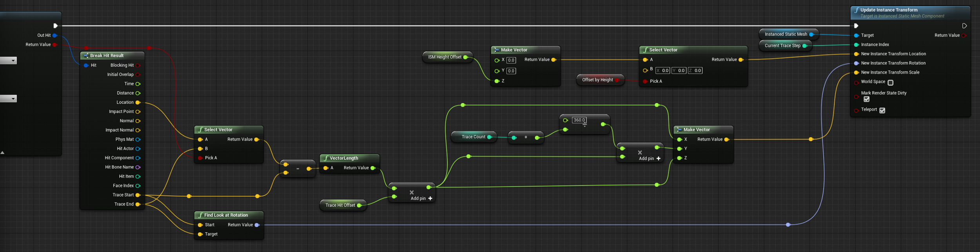Click the Update Instance Transform node title
980x252 pixels.
tap(889, 10)
